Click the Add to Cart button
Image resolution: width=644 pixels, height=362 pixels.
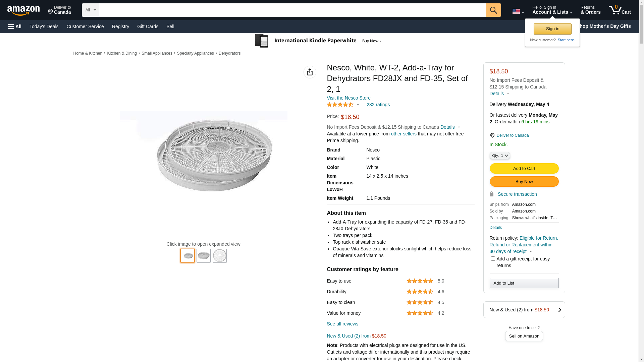coord(524,168)
